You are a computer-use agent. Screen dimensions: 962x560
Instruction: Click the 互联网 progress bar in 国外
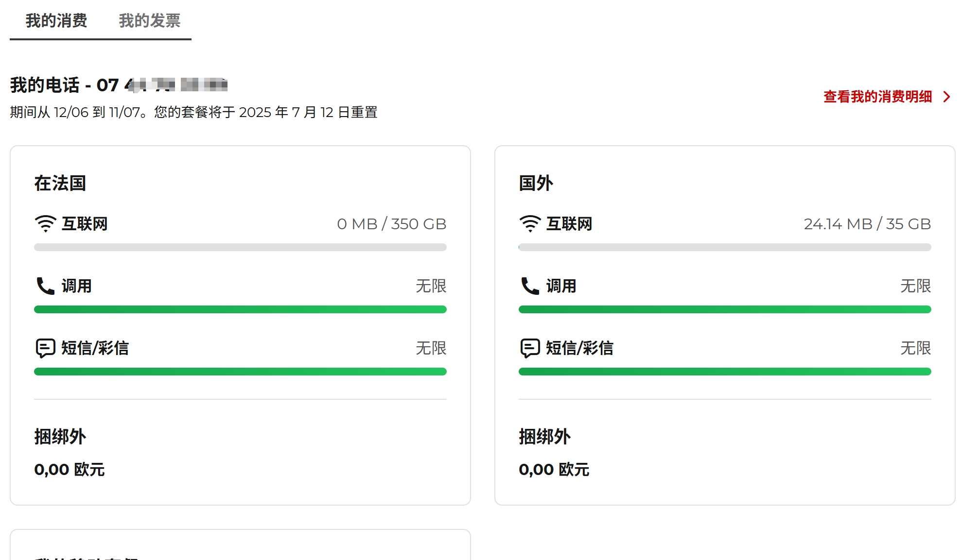(x=725, y=247)
